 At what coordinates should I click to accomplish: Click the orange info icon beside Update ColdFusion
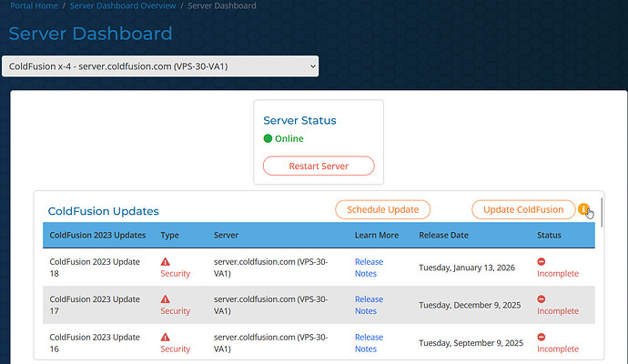click(x=583, y=209)
